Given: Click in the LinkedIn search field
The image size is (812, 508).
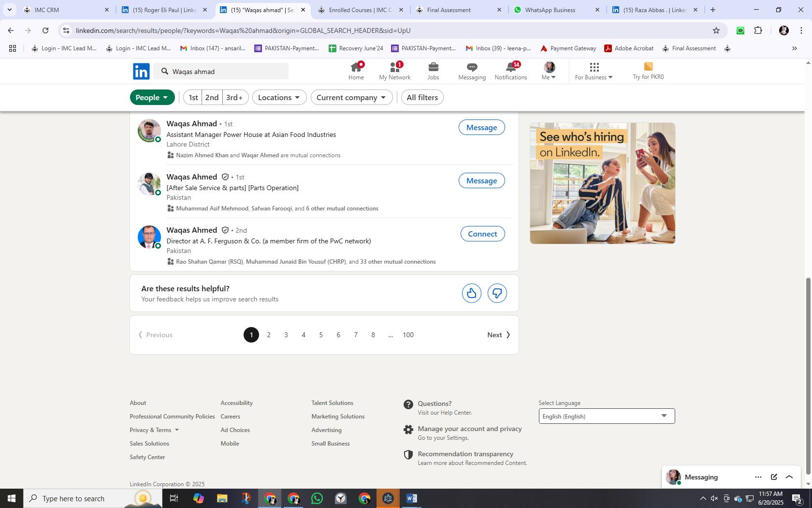Looking at the screenshot, I should [x=221, y=71].
